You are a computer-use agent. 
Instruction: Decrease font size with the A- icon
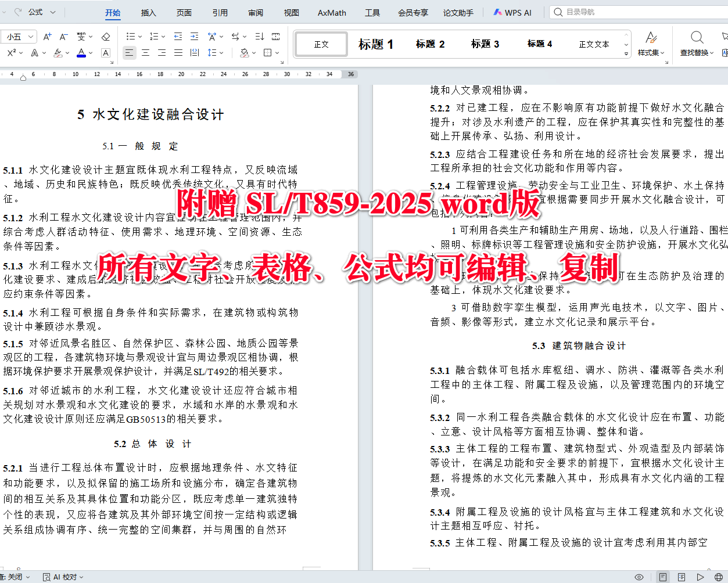pyautogui.click(x=64, y=37)
